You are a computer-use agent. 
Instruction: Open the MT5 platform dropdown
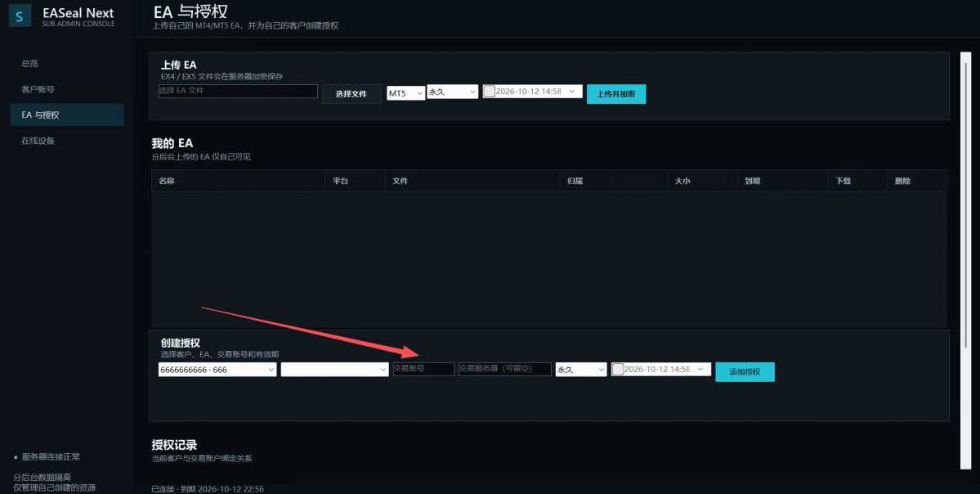coord(405,93)
